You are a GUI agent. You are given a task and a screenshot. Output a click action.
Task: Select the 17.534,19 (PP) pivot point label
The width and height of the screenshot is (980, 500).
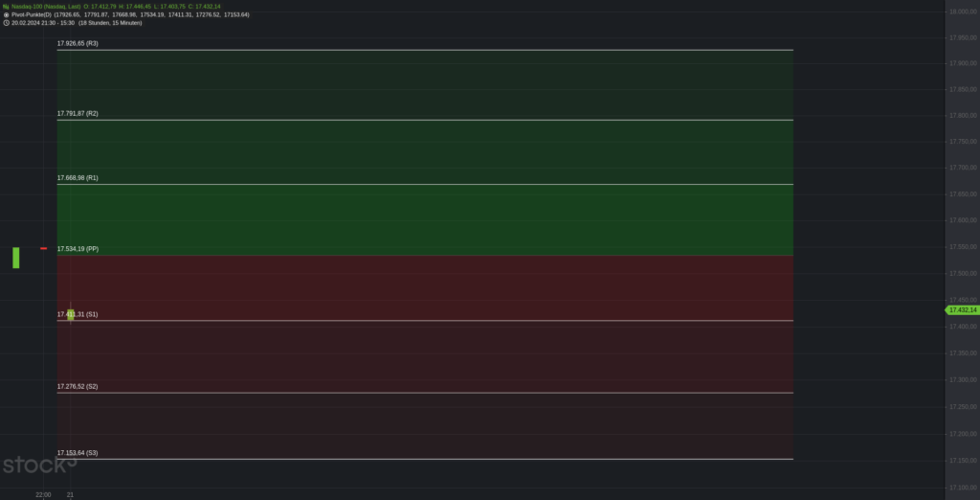coord(78,249)
